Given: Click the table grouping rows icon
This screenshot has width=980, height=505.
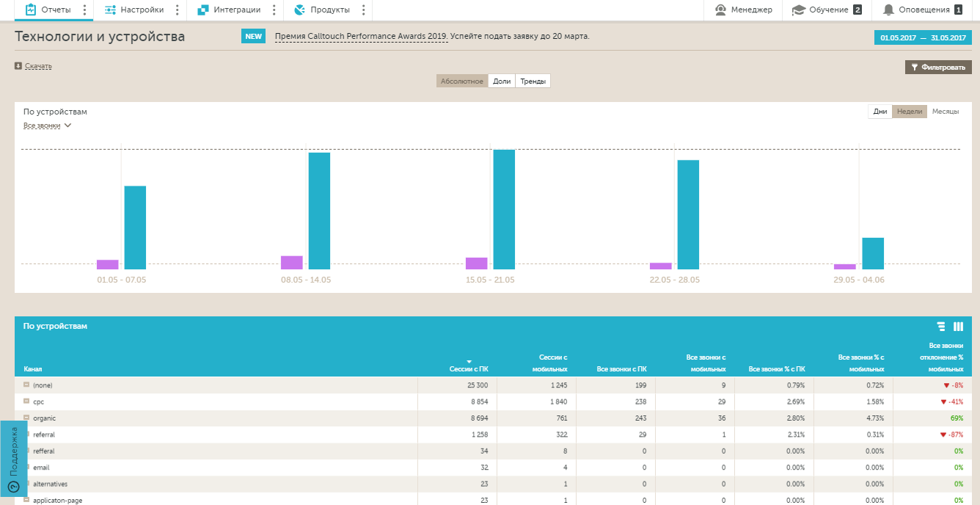Looking at the screenshot, I should point(941,327).
